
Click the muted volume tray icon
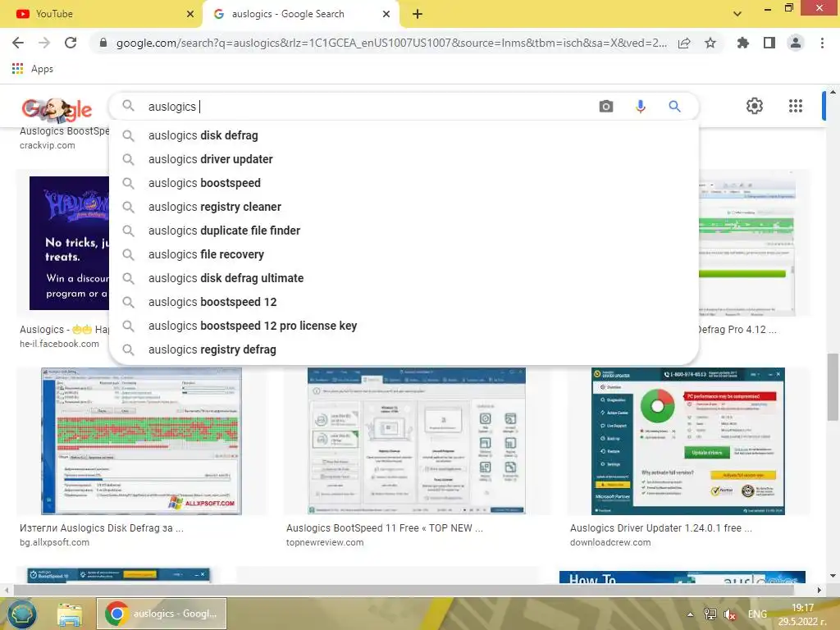729,614
